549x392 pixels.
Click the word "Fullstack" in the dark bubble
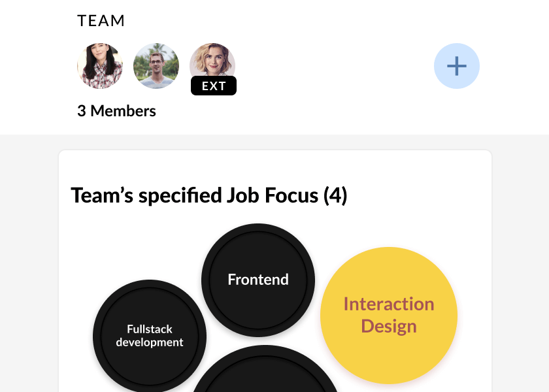pos(150,329)
